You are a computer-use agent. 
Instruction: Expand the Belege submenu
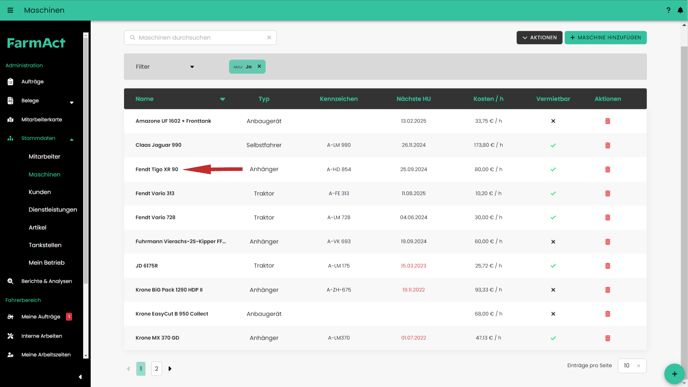pos(72,103)
